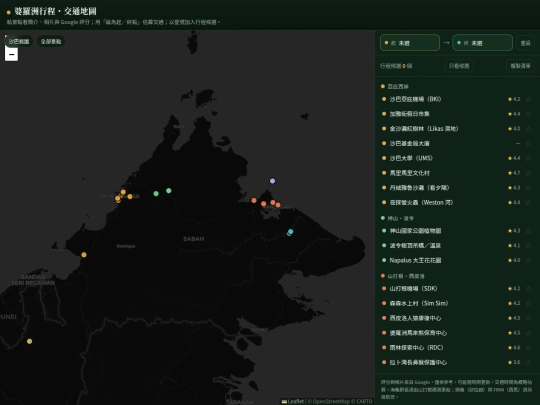Star the 神山國家公園植物園 row
The width and height of the screenshot is (540, 405).
528,231
